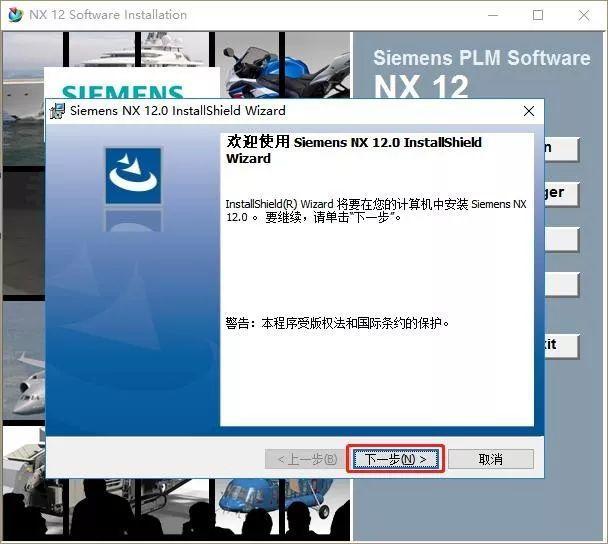Minimize the NX 12 Software Installation window
Image resolution: width=608 pixels, height=544 pixels.
[x=493, y=15]
